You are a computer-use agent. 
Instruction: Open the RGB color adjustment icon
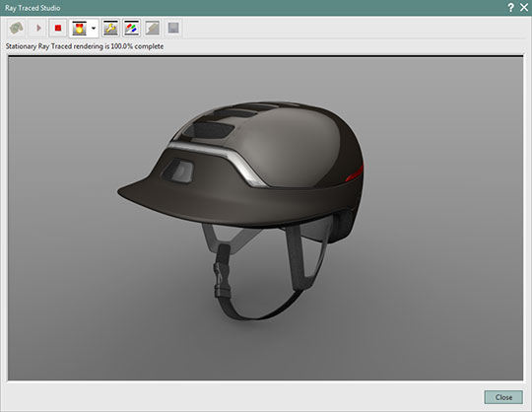[131, 29]
